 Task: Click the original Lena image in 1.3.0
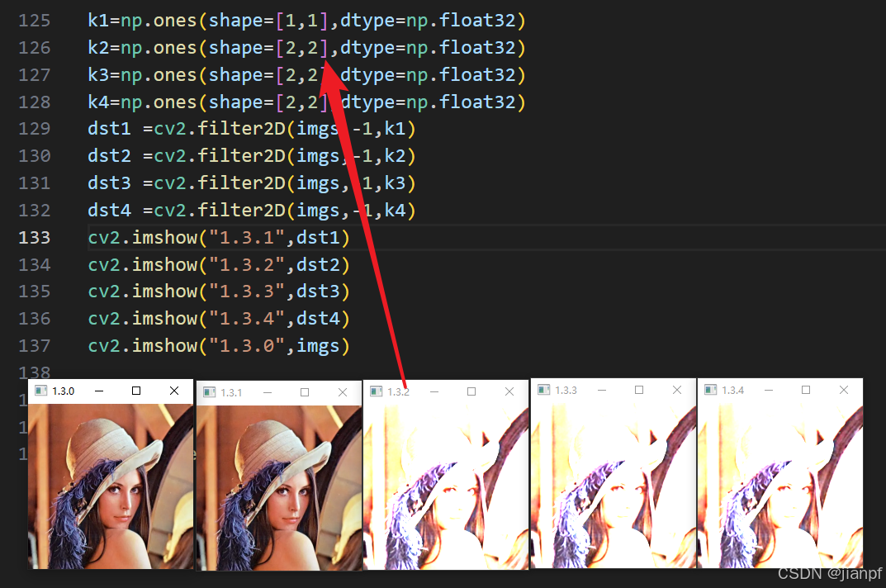pos(111,486)
